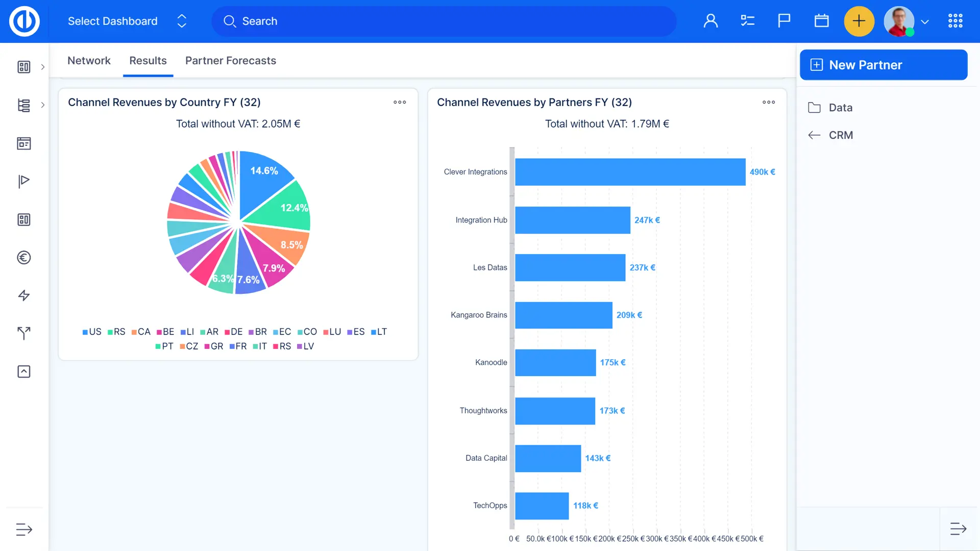Click the lightning bolt sidebar icon
980x551 pixels.
pos(24,295)
